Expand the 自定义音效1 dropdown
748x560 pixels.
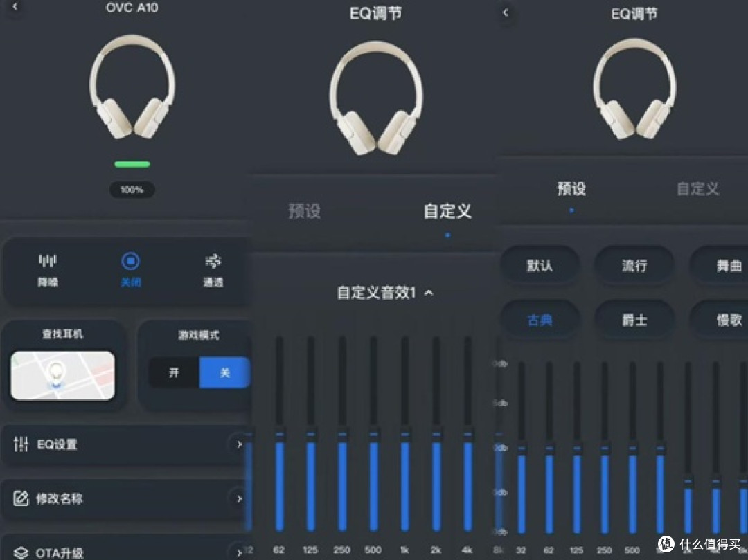click(429, 293)
